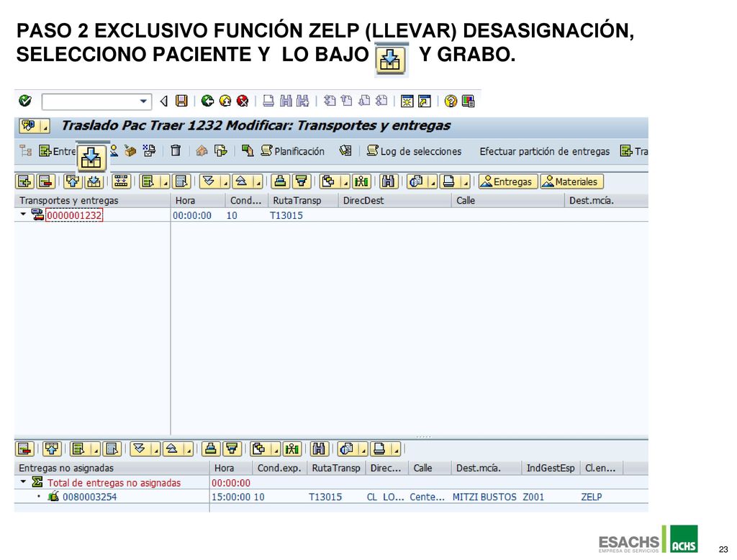Click the printer icon in upper toolbar

tap(449, 181)
